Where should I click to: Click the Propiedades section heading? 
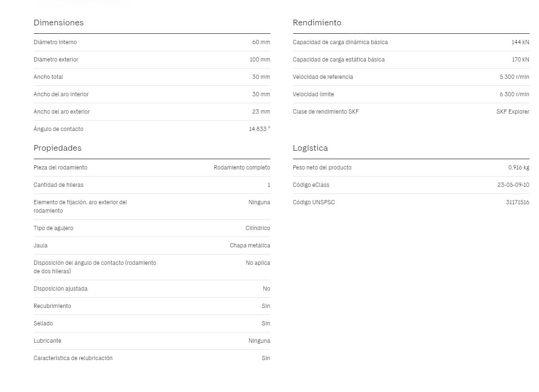click(x=57, y=148)
